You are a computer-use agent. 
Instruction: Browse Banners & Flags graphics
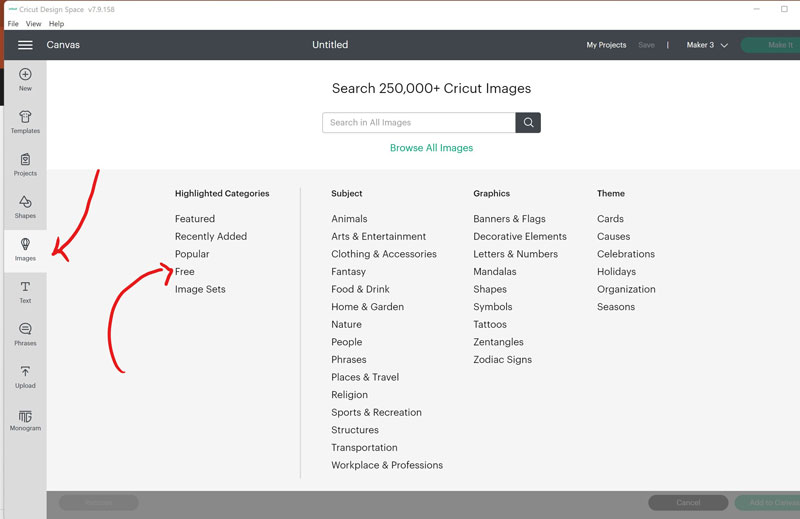[x=509, y=218]
